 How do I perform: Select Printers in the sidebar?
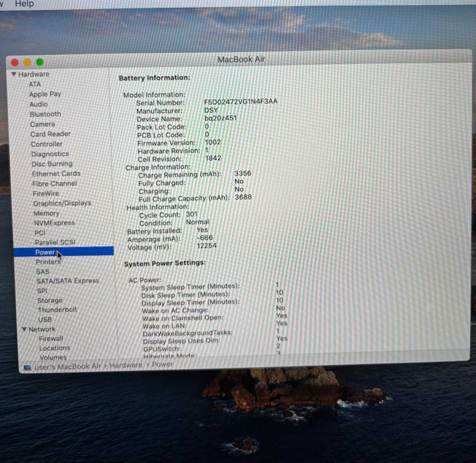(x=48, y=262)
